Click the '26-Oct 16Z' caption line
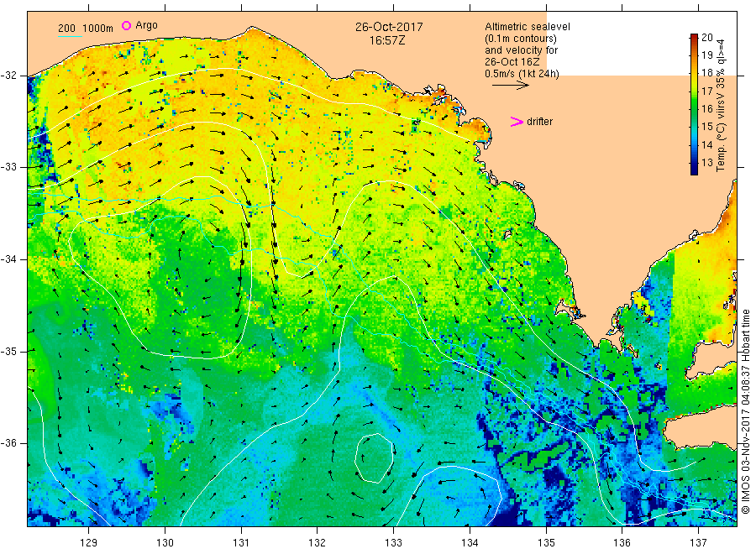 512,62
